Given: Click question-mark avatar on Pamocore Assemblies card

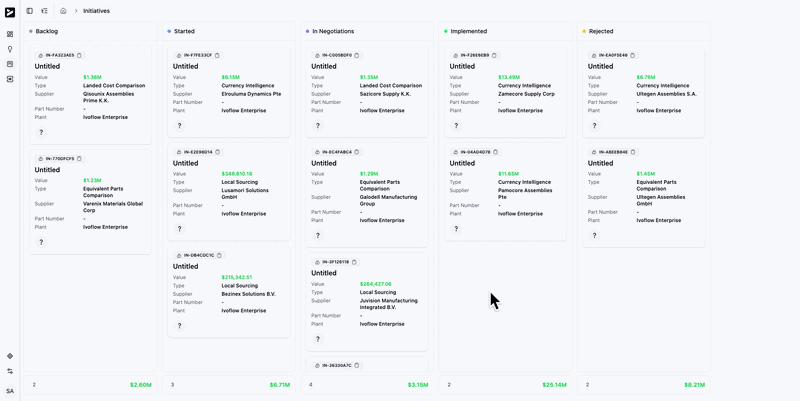Looking at the screenshot, I should click(456, 229).
